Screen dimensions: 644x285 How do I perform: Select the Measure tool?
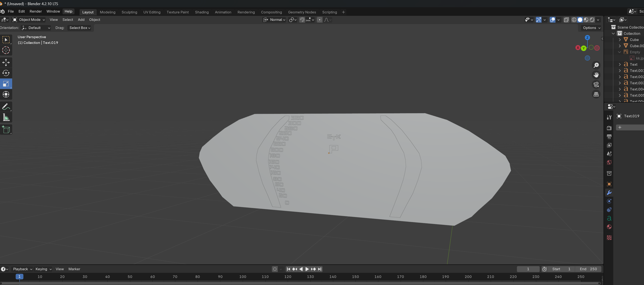6,117
